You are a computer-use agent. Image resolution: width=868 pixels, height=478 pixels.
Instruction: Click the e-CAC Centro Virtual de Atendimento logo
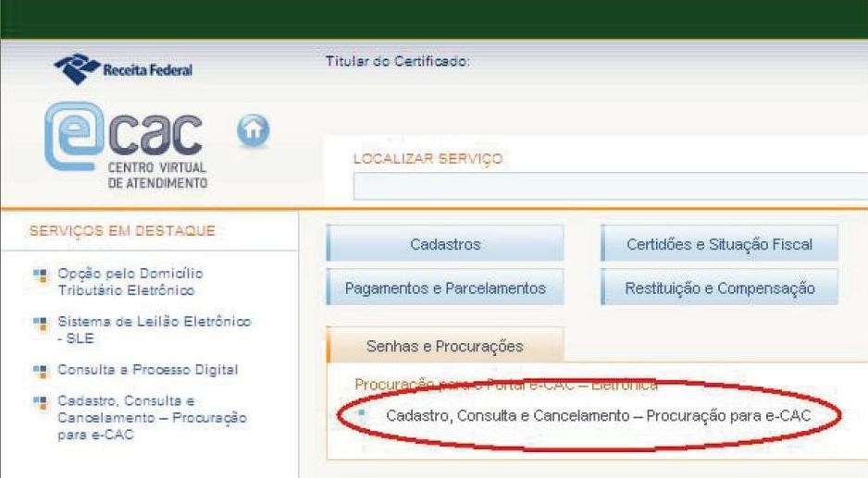(x=126, y=145)
